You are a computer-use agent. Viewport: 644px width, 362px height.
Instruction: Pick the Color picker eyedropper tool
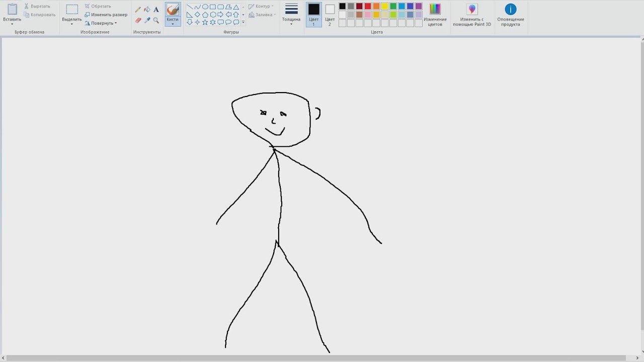click(x=147, y=21)
